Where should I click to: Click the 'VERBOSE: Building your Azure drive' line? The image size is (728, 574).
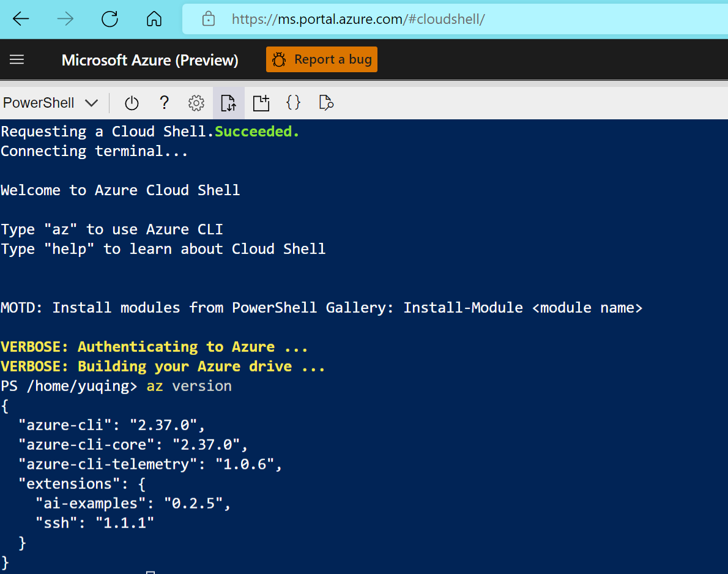tap(163, 367)
